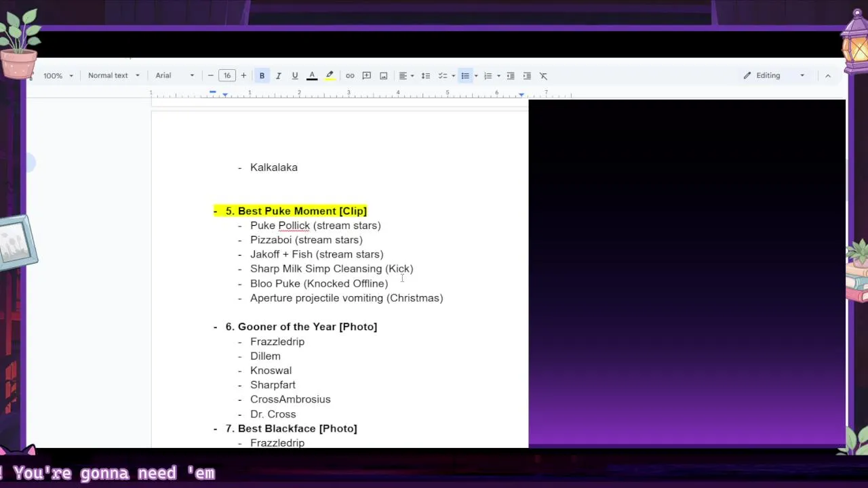Image resolution: width=868 pixels, height=488 pixels.
Task: Click the line 'Sharpfart'
Action: pyautogui.click(x=273, y=385)
